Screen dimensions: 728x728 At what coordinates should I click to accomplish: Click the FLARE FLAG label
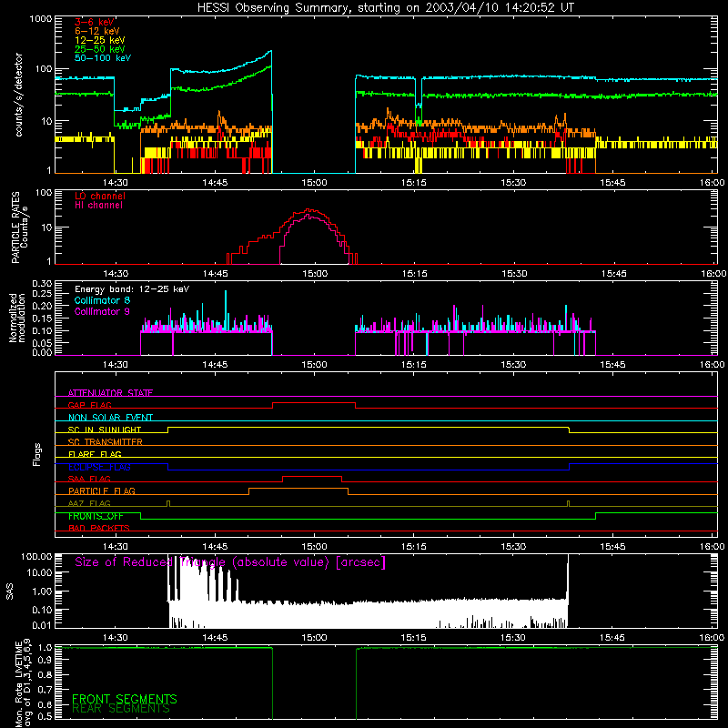tap(95, 454)
